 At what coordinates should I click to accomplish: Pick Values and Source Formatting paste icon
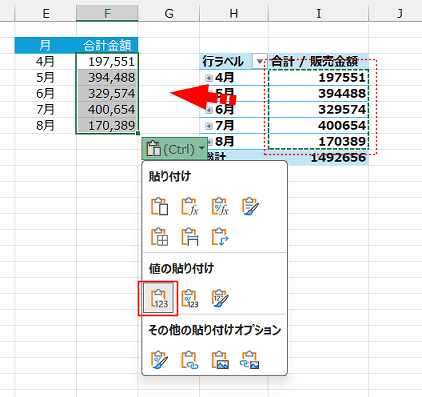tap(220, 298)
